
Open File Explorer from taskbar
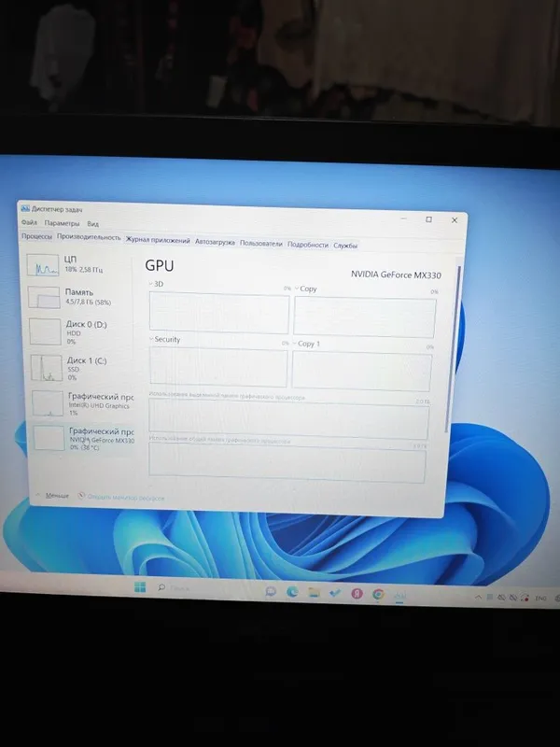314,593
